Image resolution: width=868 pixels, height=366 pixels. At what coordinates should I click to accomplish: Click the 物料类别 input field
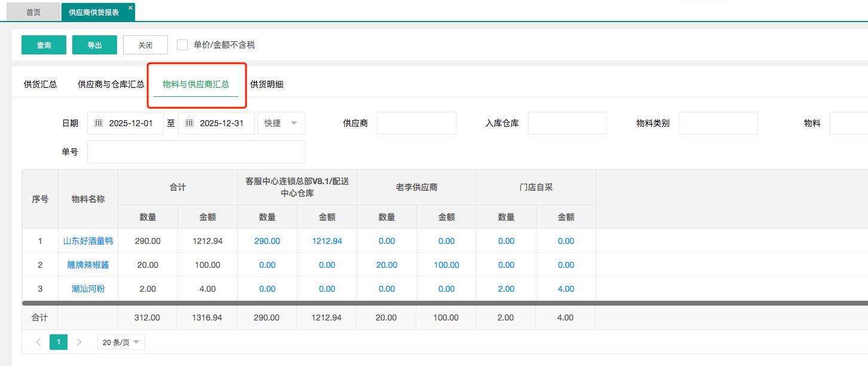click(x=718, y=123)
